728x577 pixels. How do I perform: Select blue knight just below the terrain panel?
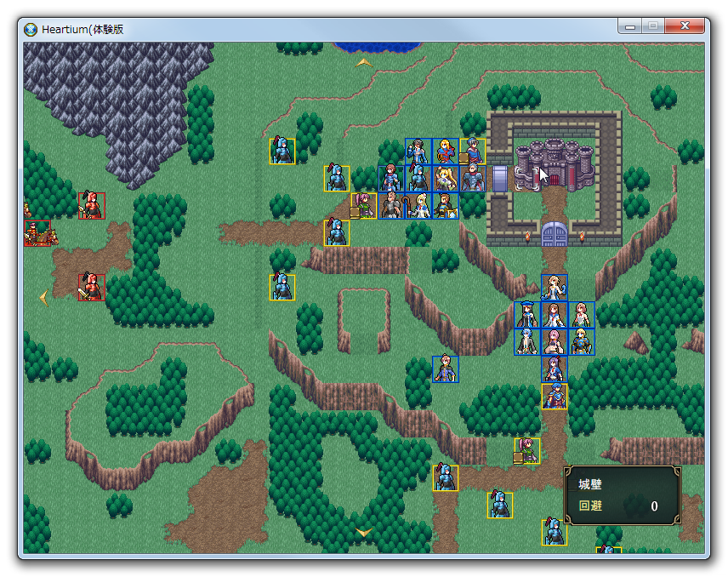point(555,533)
